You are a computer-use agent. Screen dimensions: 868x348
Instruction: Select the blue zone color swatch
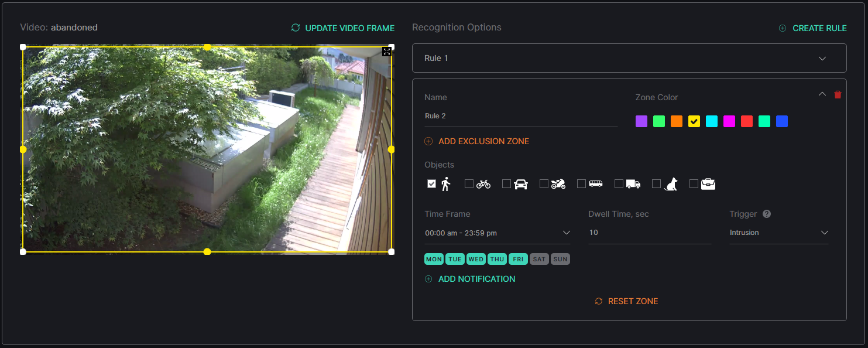[782, 121]
